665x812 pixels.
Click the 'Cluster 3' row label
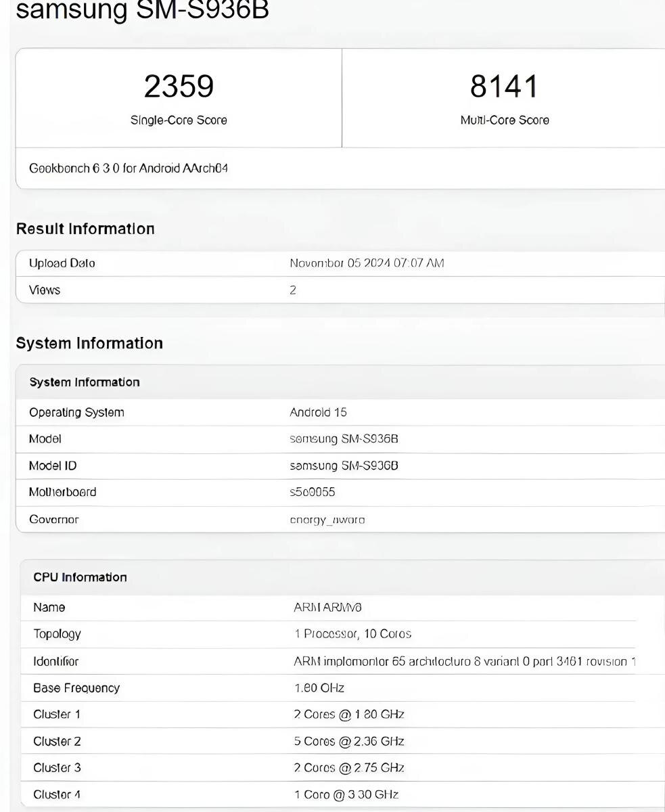coord(57,768)
